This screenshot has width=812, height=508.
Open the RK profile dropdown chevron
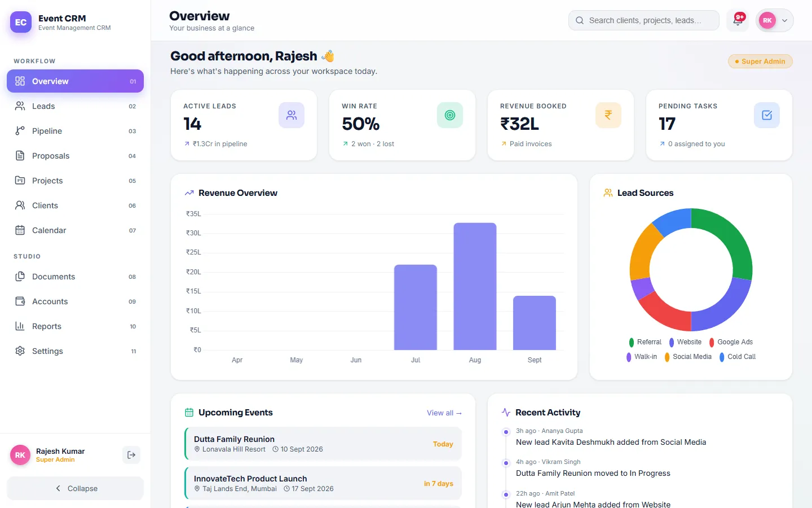click(784, 20)
